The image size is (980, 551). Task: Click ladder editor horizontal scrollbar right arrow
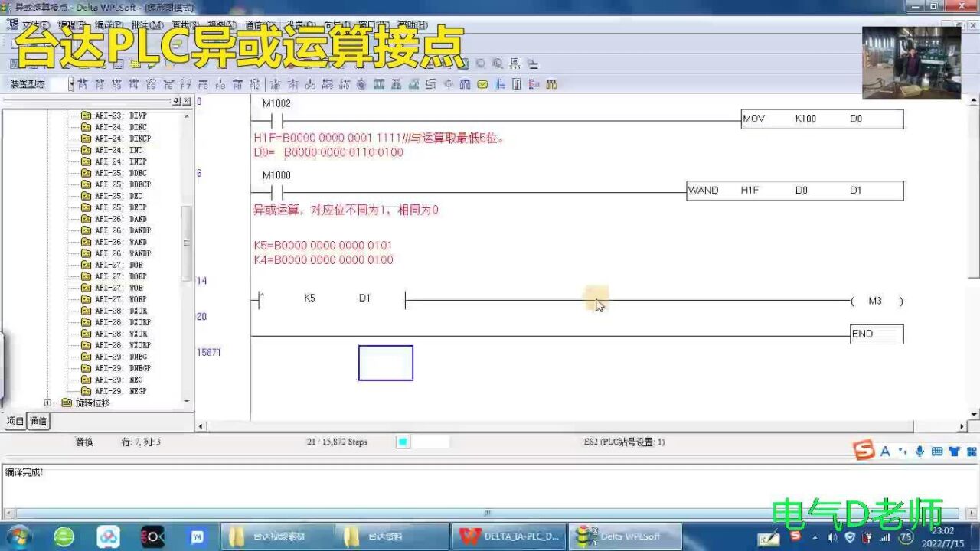[963, 426]
